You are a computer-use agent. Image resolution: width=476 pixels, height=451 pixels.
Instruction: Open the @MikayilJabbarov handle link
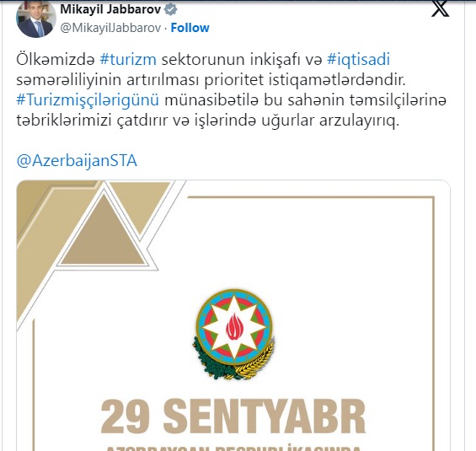[x=110, y=28]
